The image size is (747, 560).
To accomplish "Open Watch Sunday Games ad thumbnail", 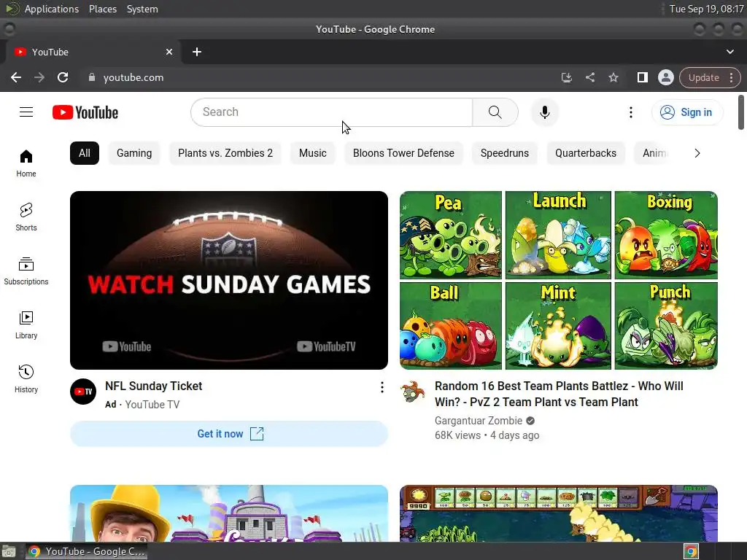I will point(228,281).
